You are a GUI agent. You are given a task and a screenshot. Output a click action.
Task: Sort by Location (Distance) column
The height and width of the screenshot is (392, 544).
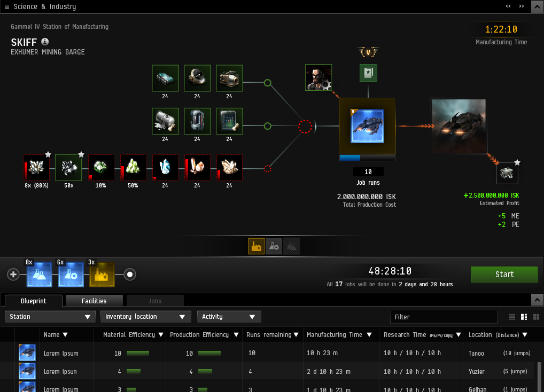[x=498, y=335]
